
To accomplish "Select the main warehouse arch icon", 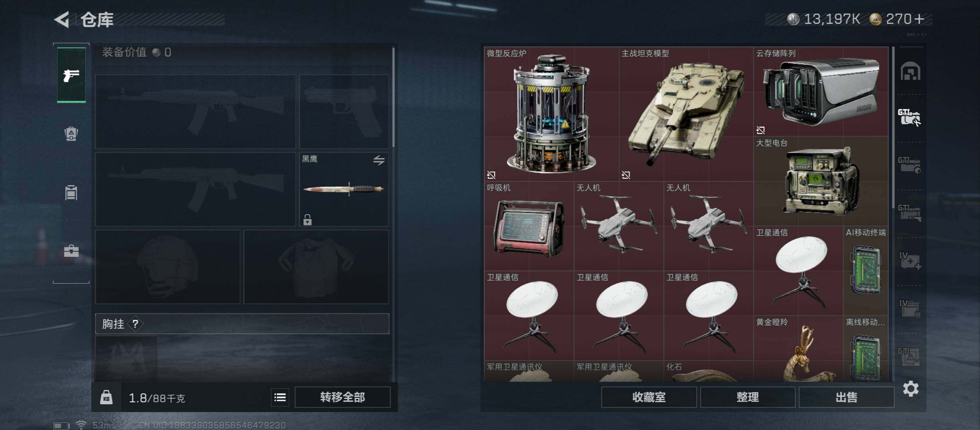I will coord(911,71).
